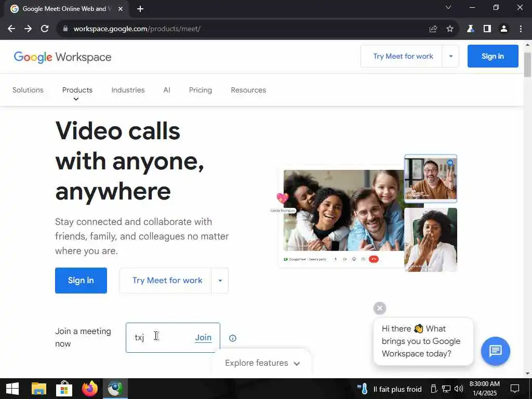The height and width of the screenshot is (399, 532).
Task: Expand hero Try Meet dropdown arrow
Action: (x=220, y=281)
